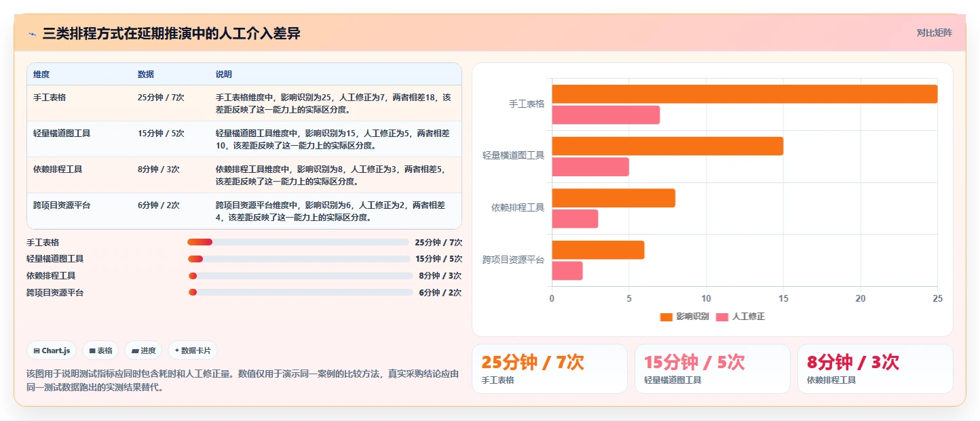Viewport: 980px width, 421px height.
Task: Click the orange 轻量横道图工具 chart bar
Action: coord(667,146)
